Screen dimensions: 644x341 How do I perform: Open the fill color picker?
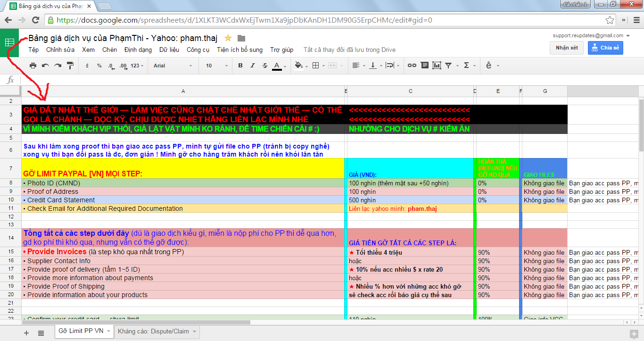coord(300,66)
